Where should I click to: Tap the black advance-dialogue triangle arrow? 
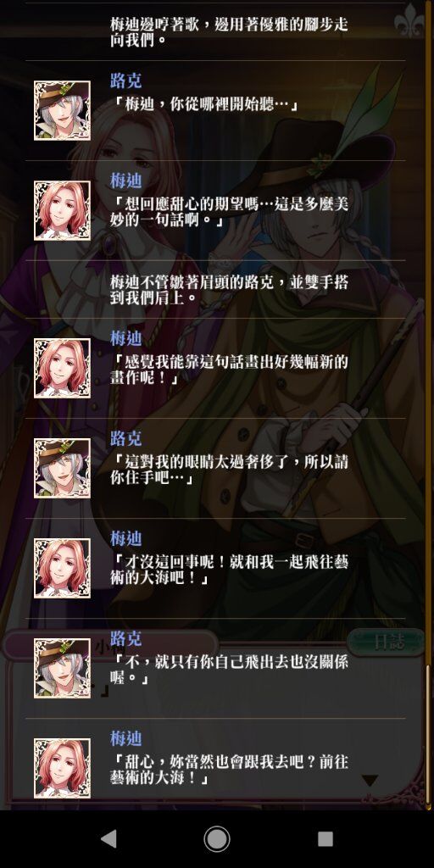pyautogui.click(x=370, y=781)
